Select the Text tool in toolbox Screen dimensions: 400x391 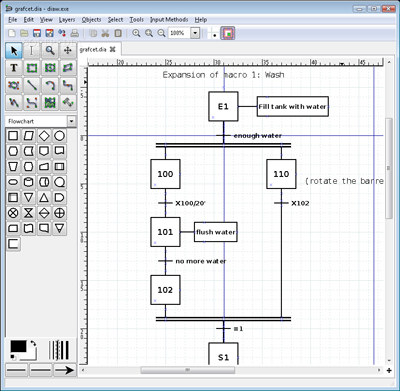(14, 68)
